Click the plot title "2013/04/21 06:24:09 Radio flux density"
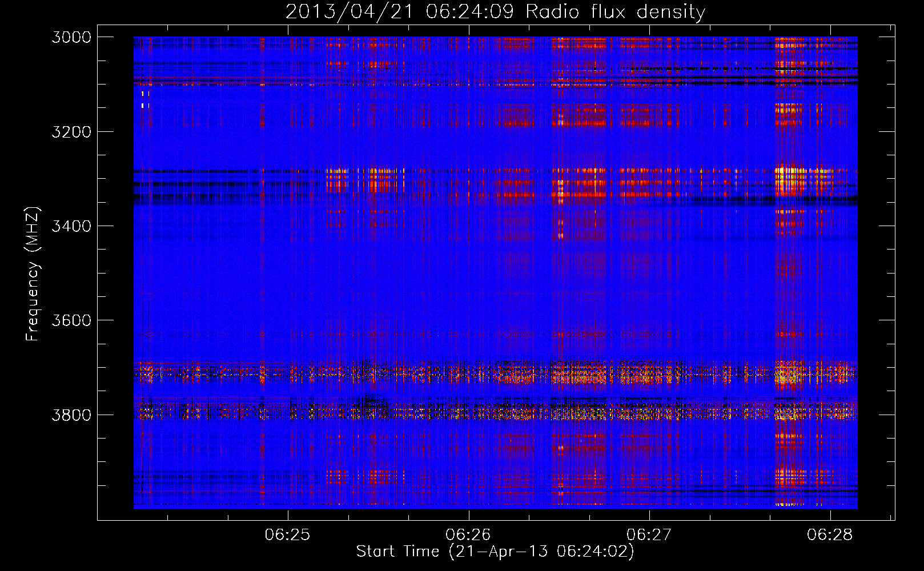924x571 pixels. pyautogui.click(x=495, y=11)
